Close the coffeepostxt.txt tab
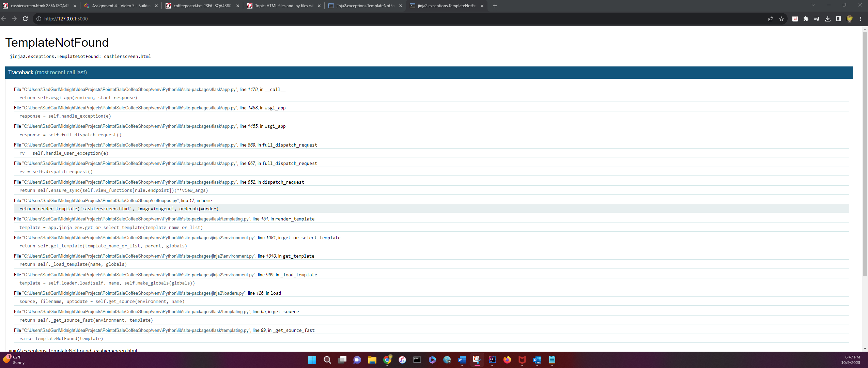Image resolution: width=868 pixels, height=368 pixels. click(238, 6)
